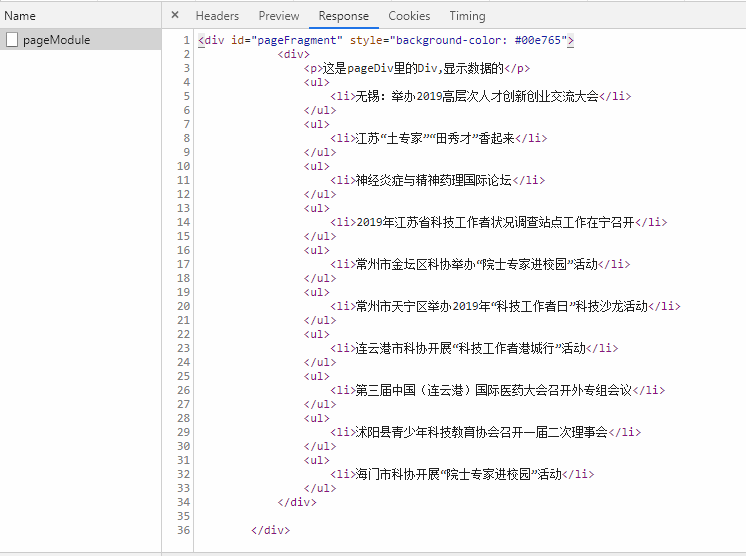Click line number 36 in the gutter
Image resolution: width=746 pixels, height=556 pixels.
coord(184,530)
